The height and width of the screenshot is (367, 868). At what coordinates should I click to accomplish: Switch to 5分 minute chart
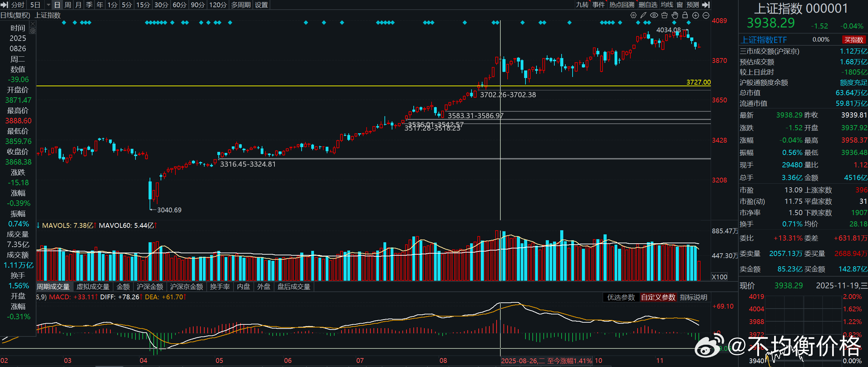(x=127, y=5)
